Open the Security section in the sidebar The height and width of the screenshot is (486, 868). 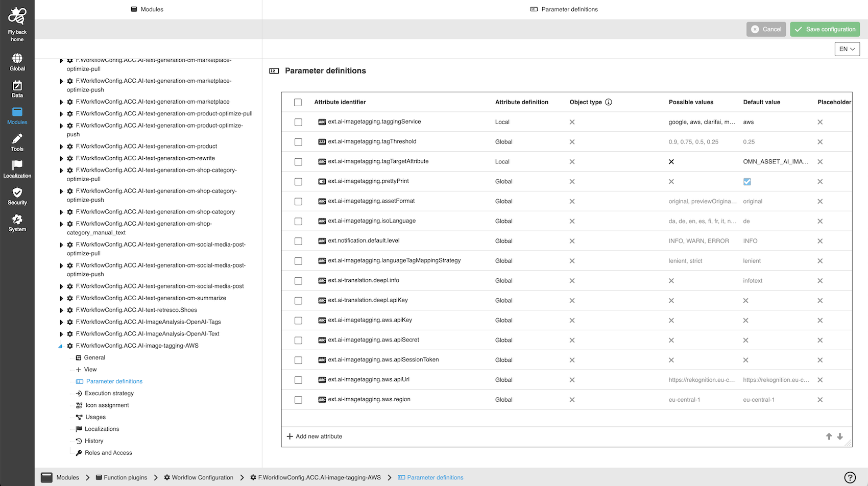[x=17, y=196]
